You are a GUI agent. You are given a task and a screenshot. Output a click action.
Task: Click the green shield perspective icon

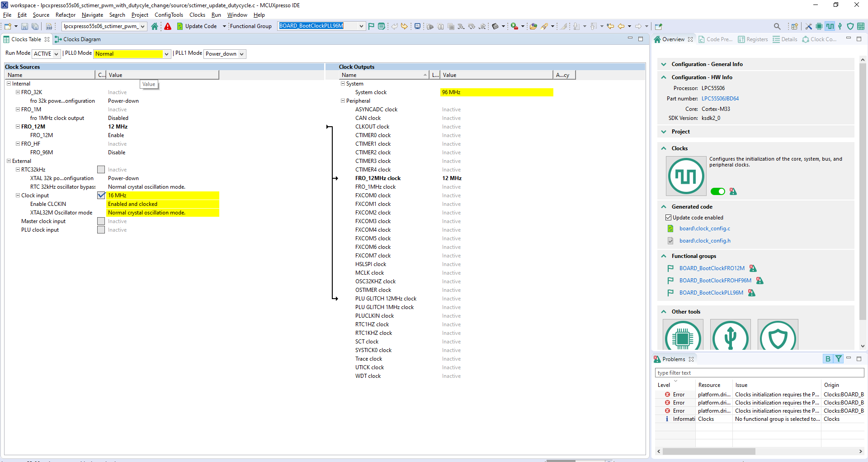[850, 26]
